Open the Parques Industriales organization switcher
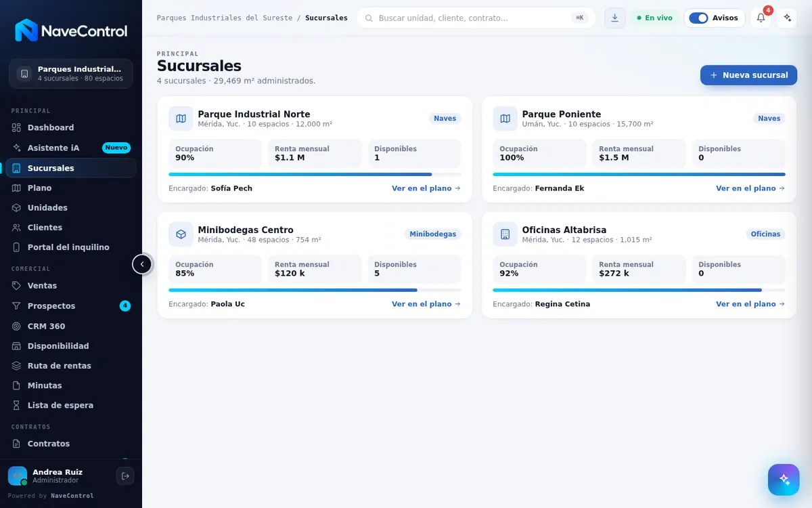This screenshot has width=812, height=508. pyautogui.click(x=71, y=74)
